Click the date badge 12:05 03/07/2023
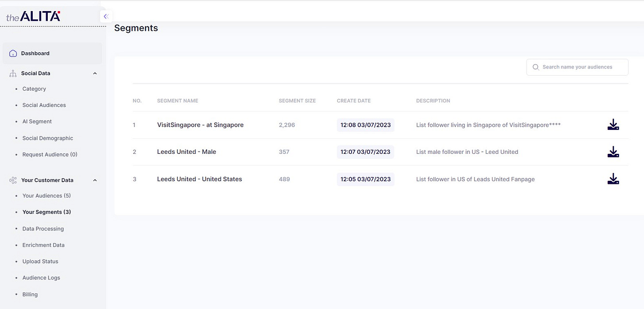 point(365,179)
